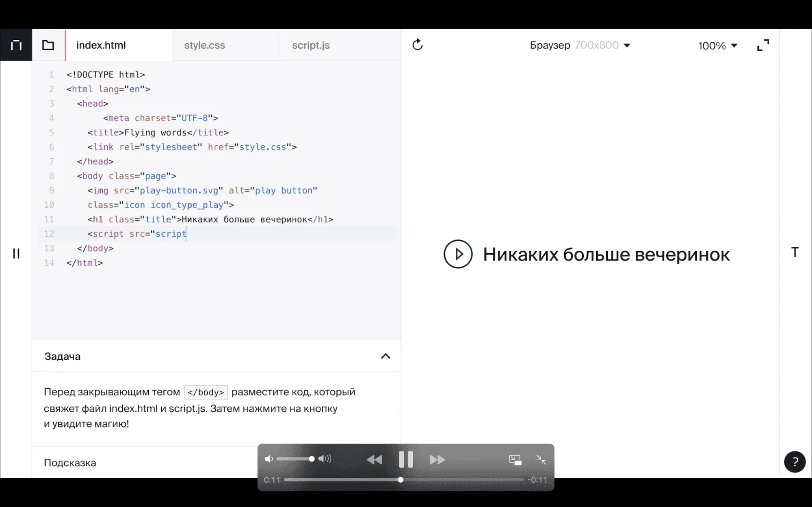
Task: Open the Браузер 700x800 size dropdown
Action: [580, 45]
